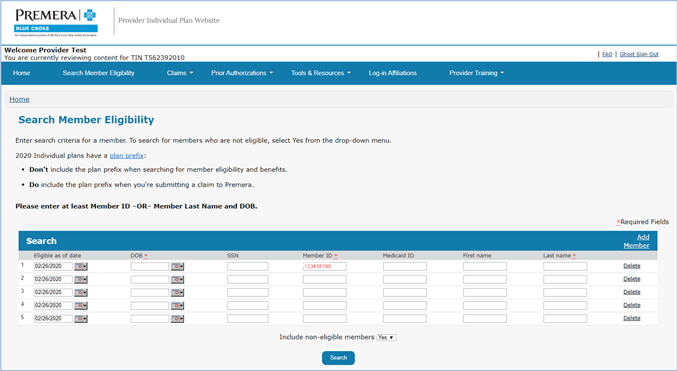Expand the Tools & Resources menu

pyautogui.click(x=320, y=73)
